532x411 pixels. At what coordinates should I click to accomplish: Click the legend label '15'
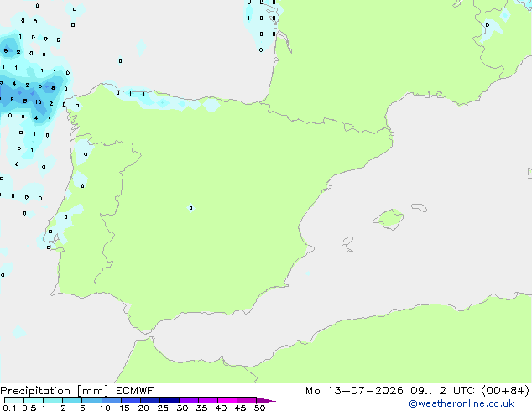tap(124, 408)
